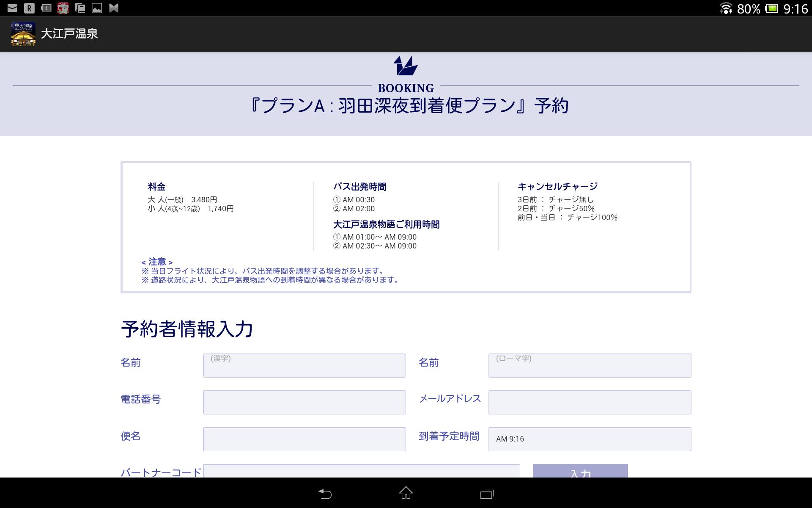
Task: Tap the clock showing 9:16
Action: tap(796, 8)
